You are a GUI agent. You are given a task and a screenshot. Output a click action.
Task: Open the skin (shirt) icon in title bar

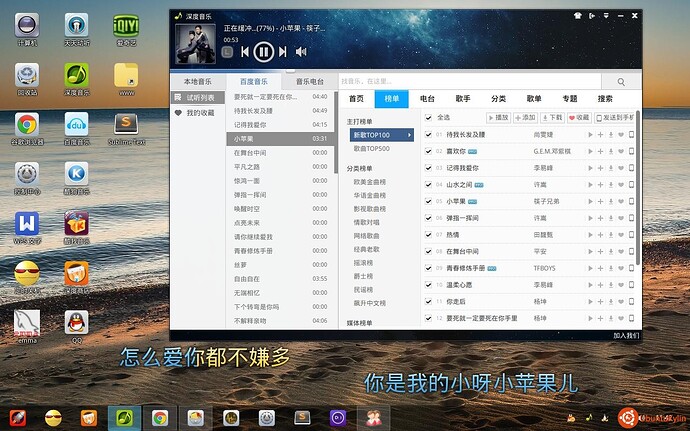pos(578,15)
